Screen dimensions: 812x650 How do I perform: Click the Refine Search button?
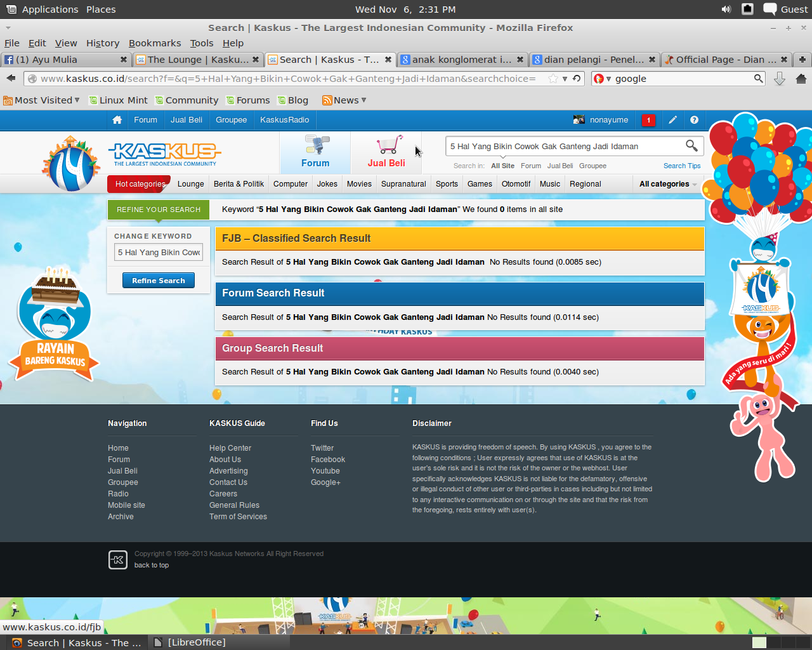[x=159, y=281]
